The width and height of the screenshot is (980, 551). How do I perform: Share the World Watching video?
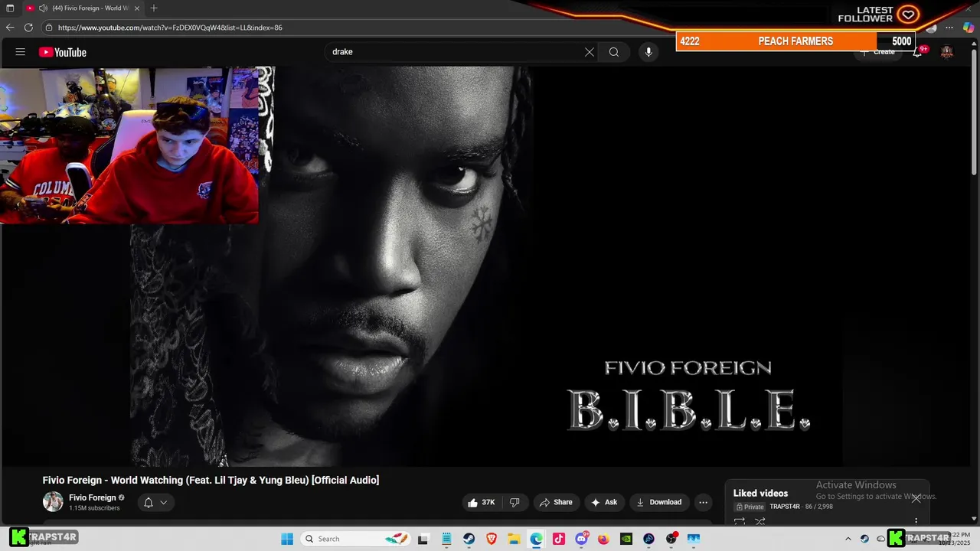click(556, 502)
